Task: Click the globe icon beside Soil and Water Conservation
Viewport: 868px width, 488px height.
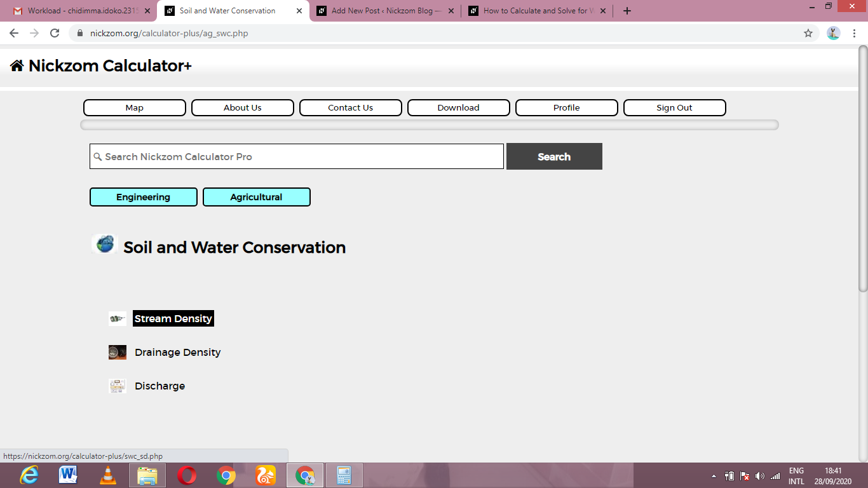Action: coord(105,245)
